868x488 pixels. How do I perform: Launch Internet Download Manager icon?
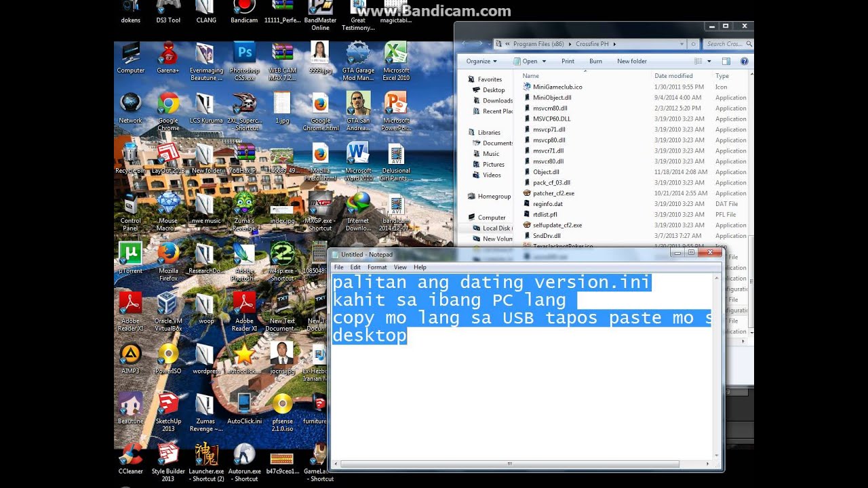[358, 211]
